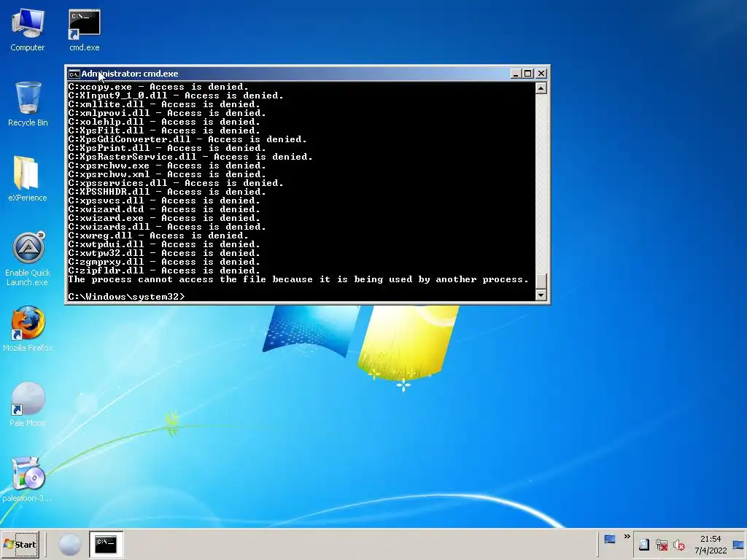Click the xwizard.dtd output line
This screenshot has width=747, height=560.
click(x=164, y=209)
